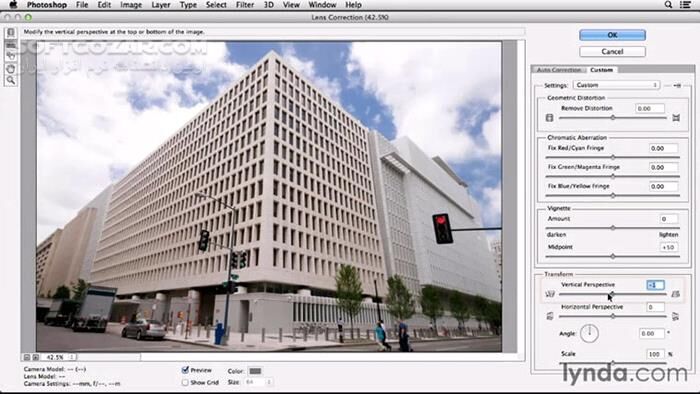700x394 pixels.
Task: Click the Midpoint value field
Action: [x=669, y=247]
